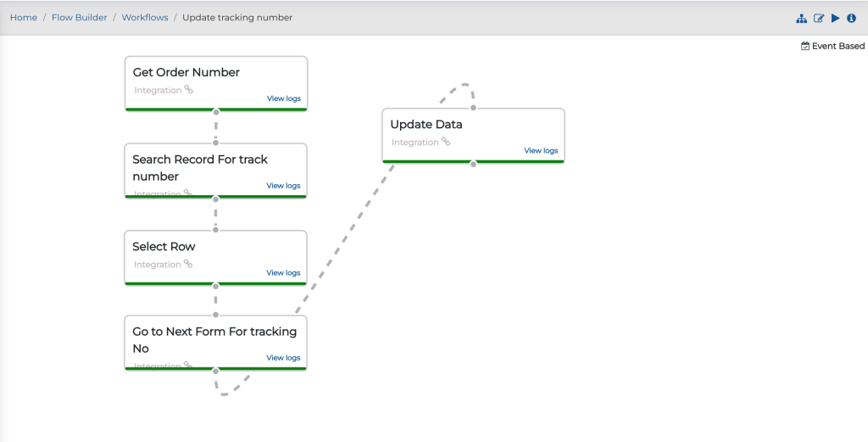This screenshot has height=442, width=868.
Task: View logs for Select Row step
Action: click(x=283, y=272)
